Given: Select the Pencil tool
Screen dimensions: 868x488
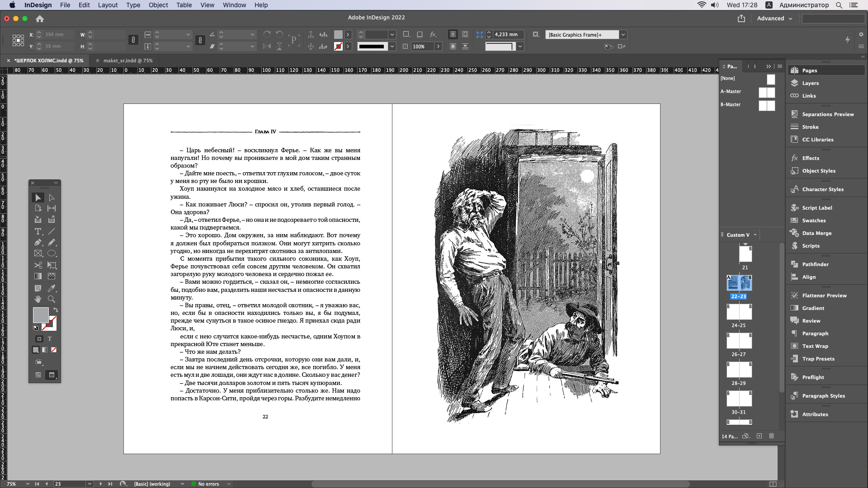Looking at the screenshot, I should point(52,242).
